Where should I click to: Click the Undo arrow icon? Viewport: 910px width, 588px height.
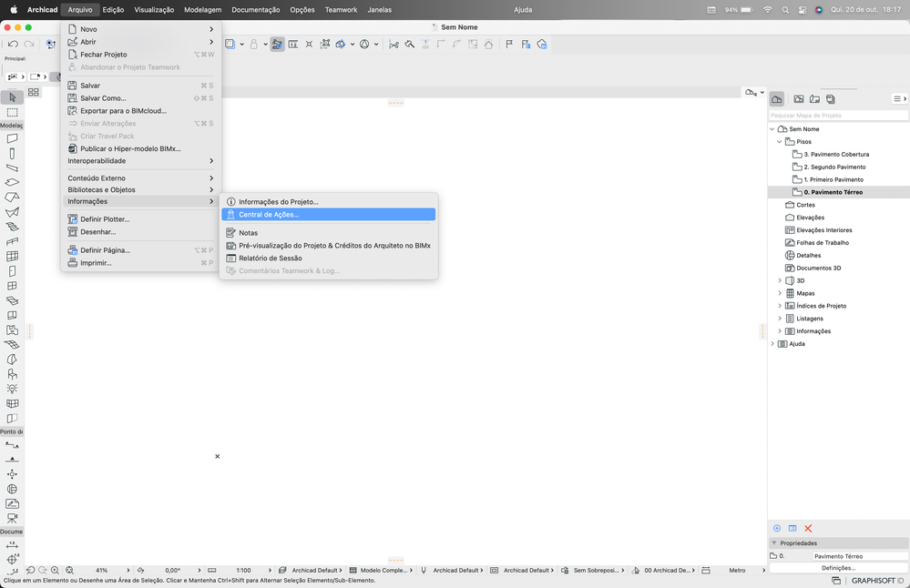(x=13, y=44)
